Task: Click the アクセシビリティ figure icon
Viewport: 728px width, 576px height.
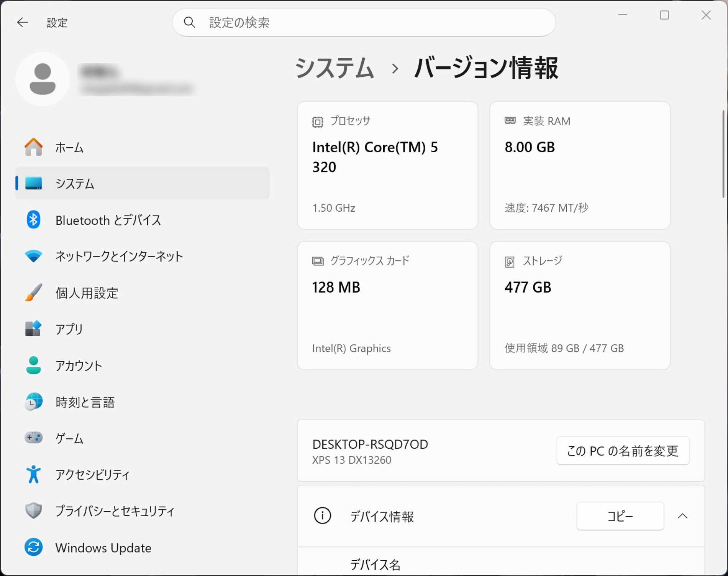Action: [x=33, y=474]
